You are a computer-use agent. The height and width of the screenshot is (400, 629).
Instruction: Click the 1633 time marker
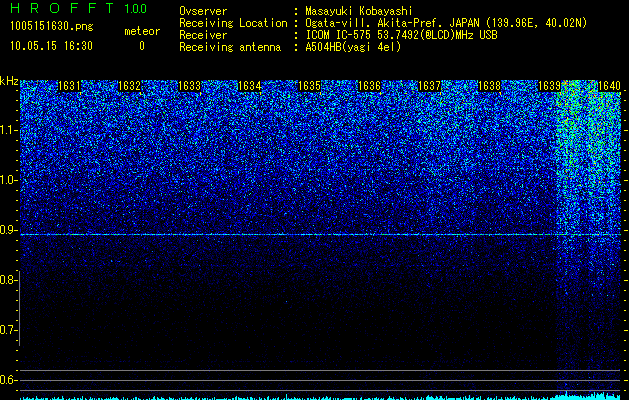[189, 86]
